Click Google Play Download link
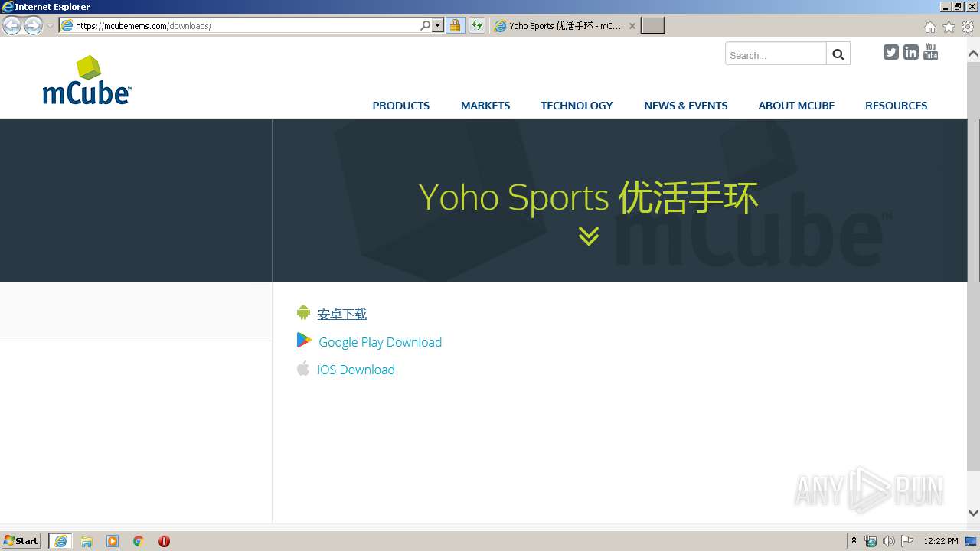Image resolution: width=980 pixels, height=551 pixels. coord(381,342)
